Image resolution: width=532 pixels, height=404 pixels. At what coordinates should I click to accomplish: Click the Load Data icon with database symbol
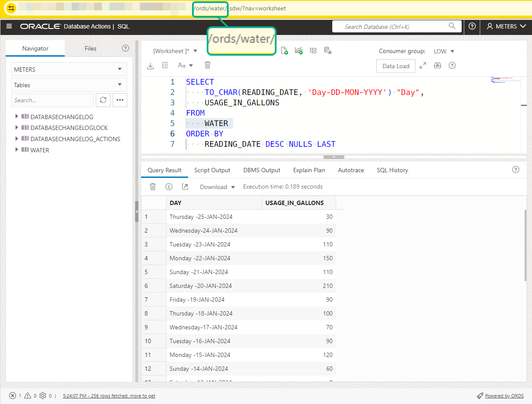coord(327,51)
